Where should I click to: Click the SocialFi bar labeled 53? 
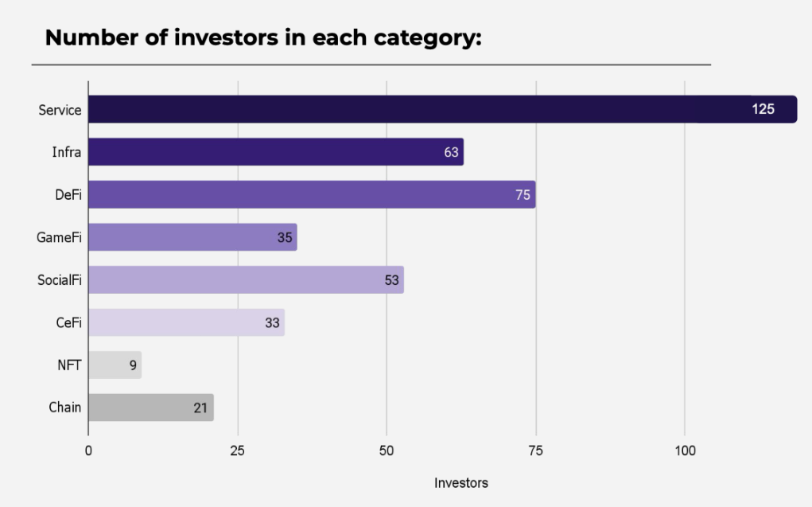point(246,280)
